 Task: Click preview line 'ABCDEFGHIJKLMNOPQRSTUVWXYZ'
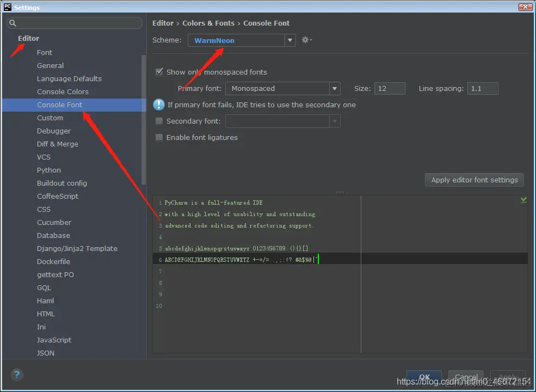pos(241,260)
